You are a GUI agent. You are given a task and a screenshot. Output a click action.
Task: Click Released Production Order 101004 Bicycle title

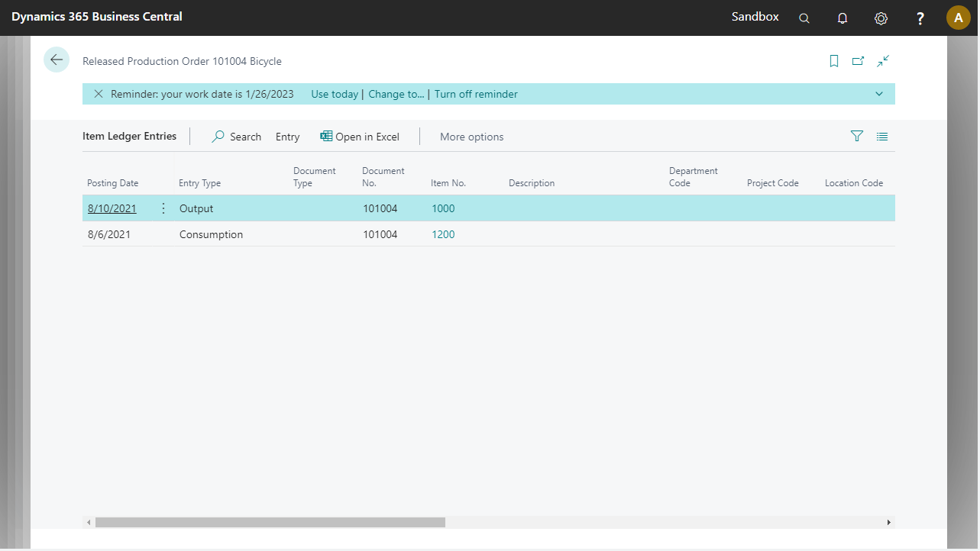pyautogui.click(x=182, y=61)
